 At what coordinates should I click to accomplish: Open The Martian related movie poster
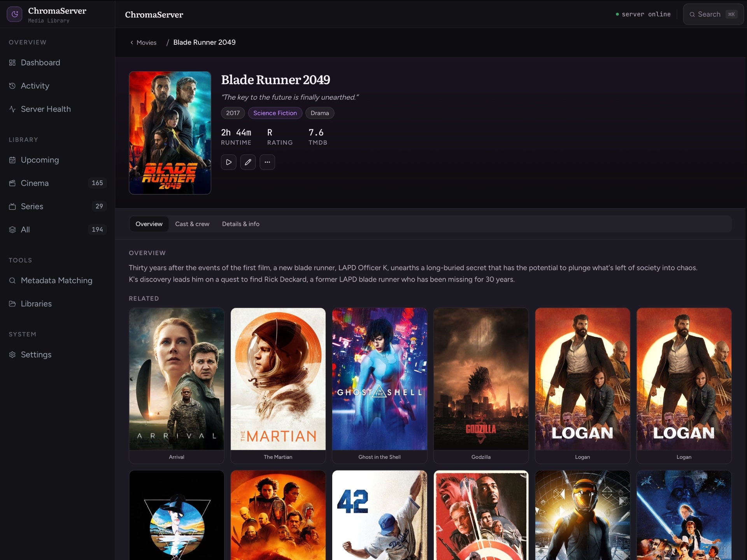pyautogui.click(x=278, y=379)
